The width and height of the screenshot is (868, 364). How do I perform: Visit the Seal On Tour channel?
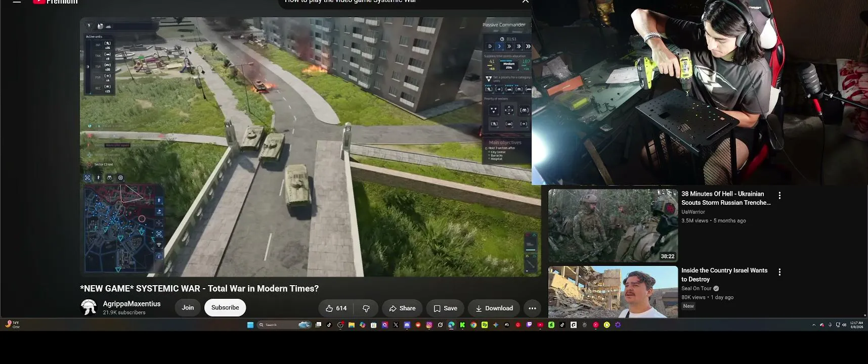coord(697,289)
